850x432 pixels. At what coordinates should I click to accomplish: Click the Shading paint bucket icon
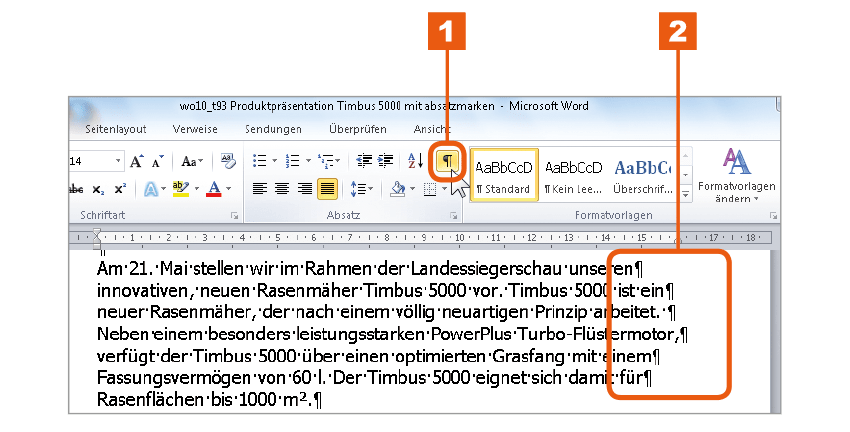tap(398, 189)
